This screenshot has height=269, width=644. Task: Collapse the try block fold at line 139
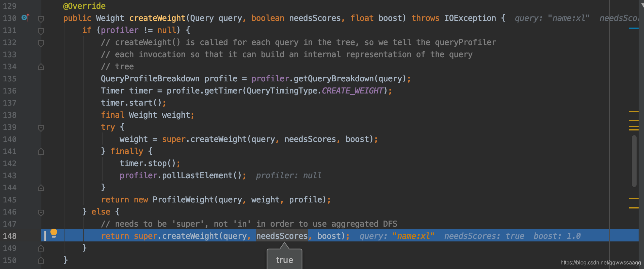pyautogui.click(x=41, y=128)
